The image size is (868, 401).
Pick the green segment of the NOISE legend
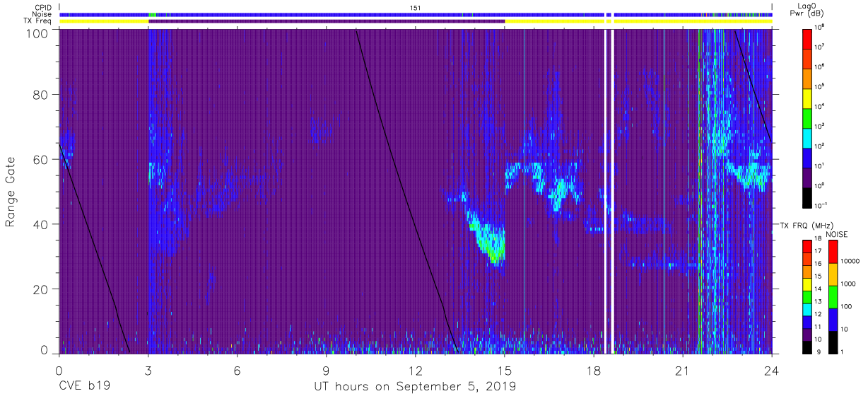[833, 296]
